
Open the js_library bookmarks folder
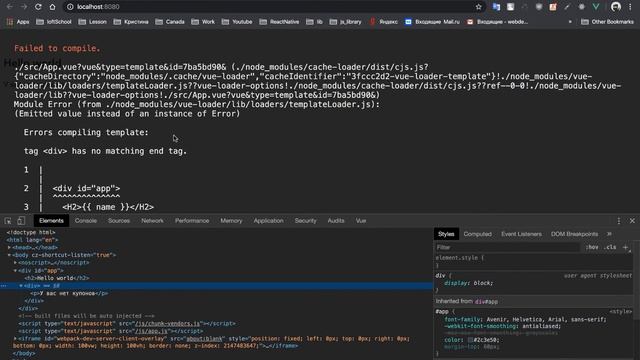[345, 22]
